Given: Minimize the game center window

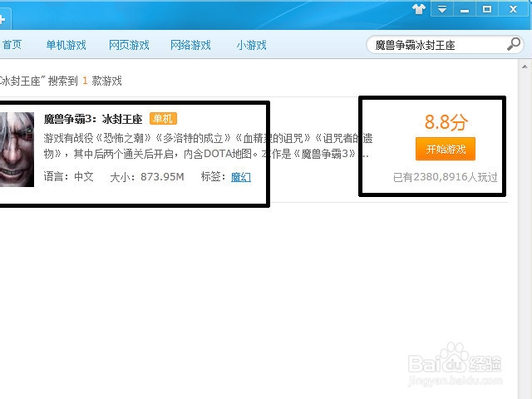Looking at the screenshot, I should pos(464,9).
